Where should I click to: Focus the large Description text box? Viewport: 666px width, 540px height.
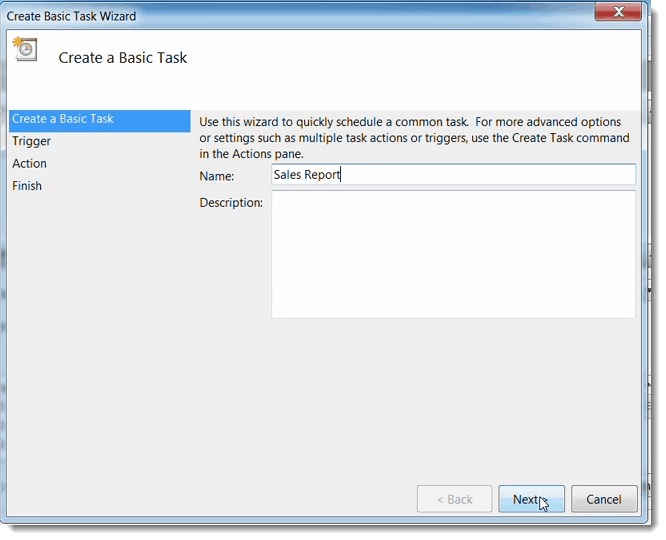click(453, 254)
